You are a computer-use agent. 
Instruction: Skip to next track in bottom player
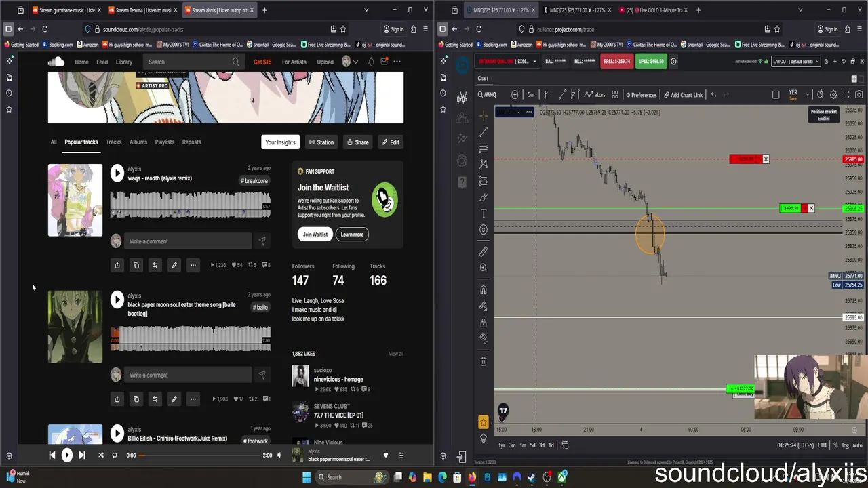pyautogui.click(x=82, y=455)
